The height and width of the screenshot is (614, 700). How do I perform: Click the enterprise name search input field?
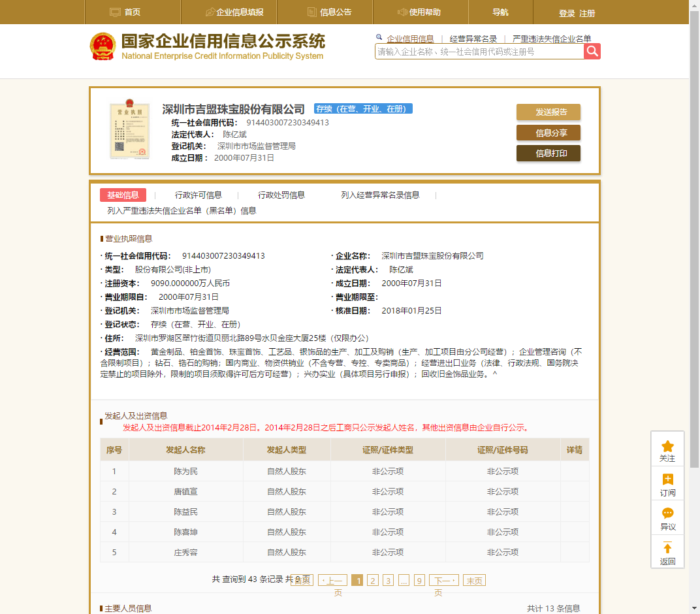point(479,52)
